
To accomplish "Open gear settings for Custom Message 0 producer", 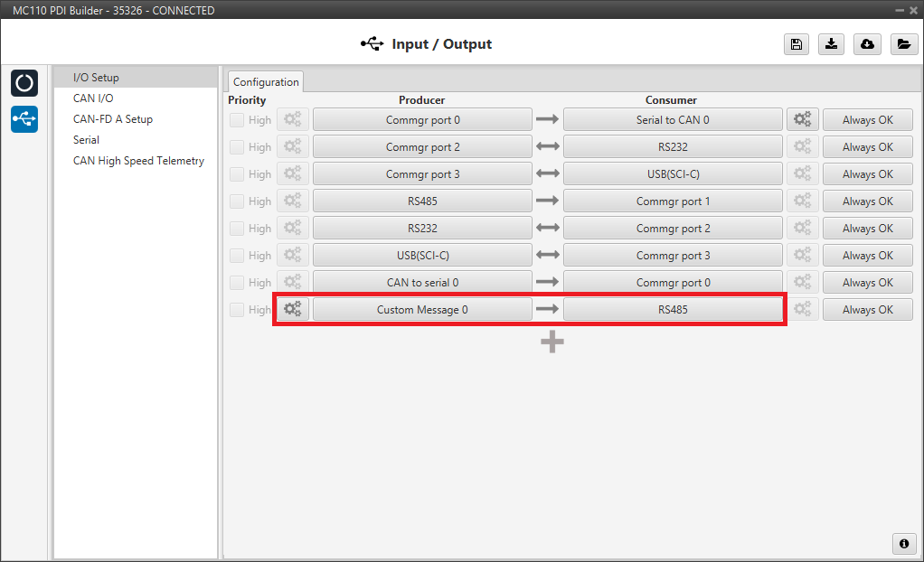I will tap(292, 309).
